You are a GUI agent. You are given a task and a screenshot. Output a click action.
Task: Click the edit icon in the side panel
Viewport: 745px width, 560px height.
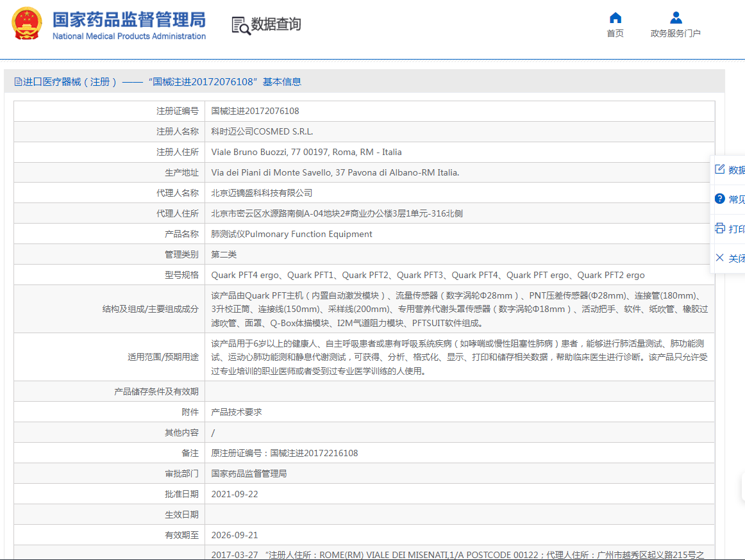coord(720,169)
